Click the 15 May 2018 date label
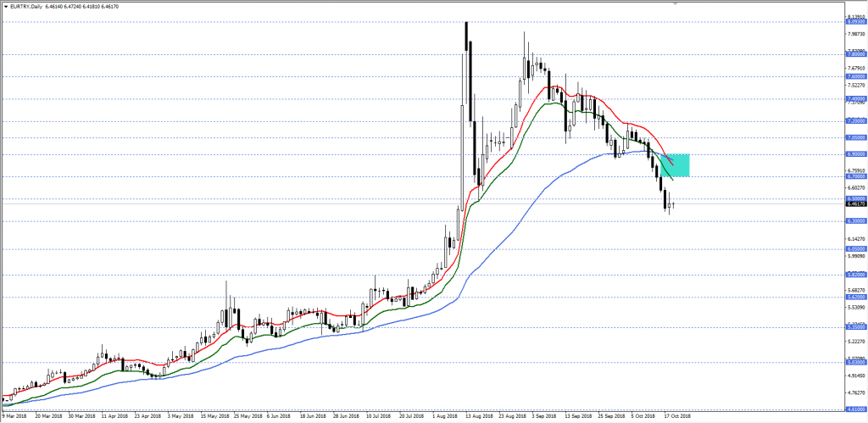 point(215,415)
